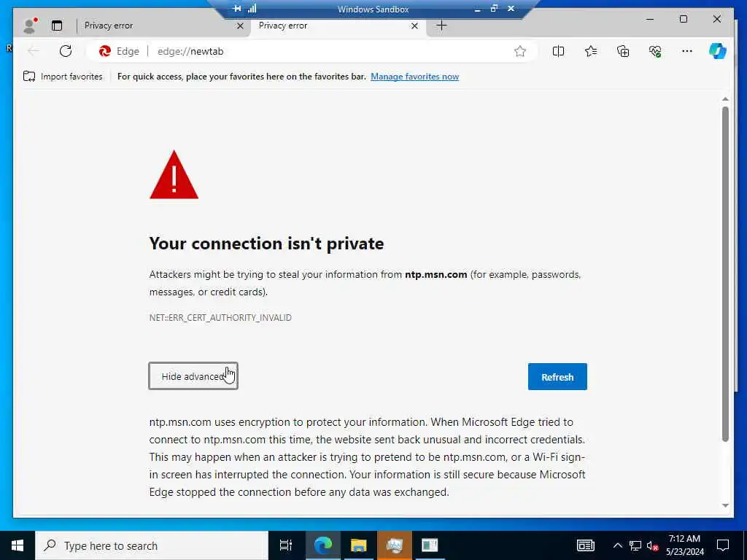Screen dimensions: 747x560
Task: Close the second Privacy error tab
Action: click(x=414, y=26)
